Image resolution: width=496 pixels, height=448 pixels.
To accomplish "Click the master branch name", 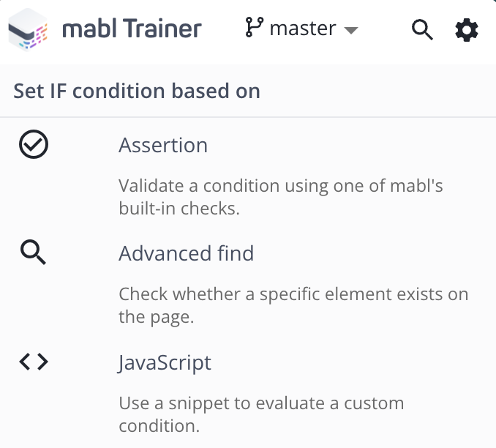I will point(303,29).
